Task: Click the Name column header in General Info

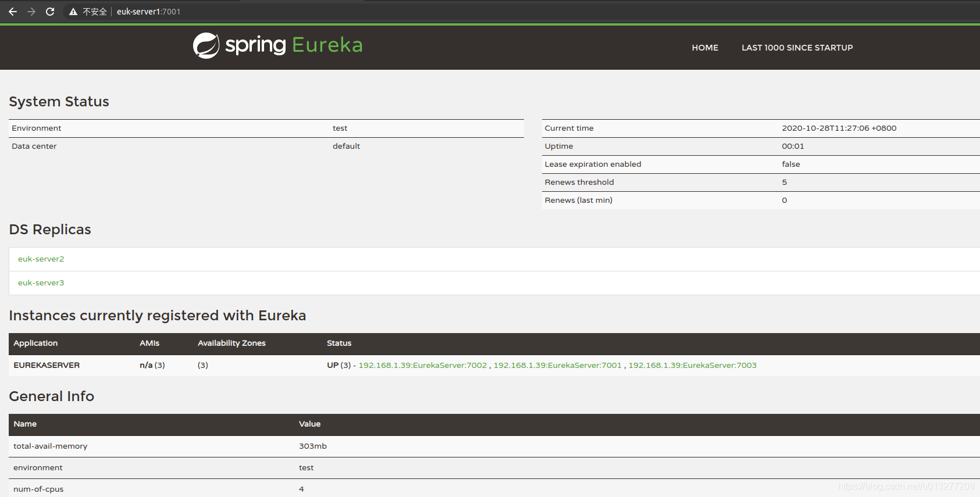Action: [25, 424]
